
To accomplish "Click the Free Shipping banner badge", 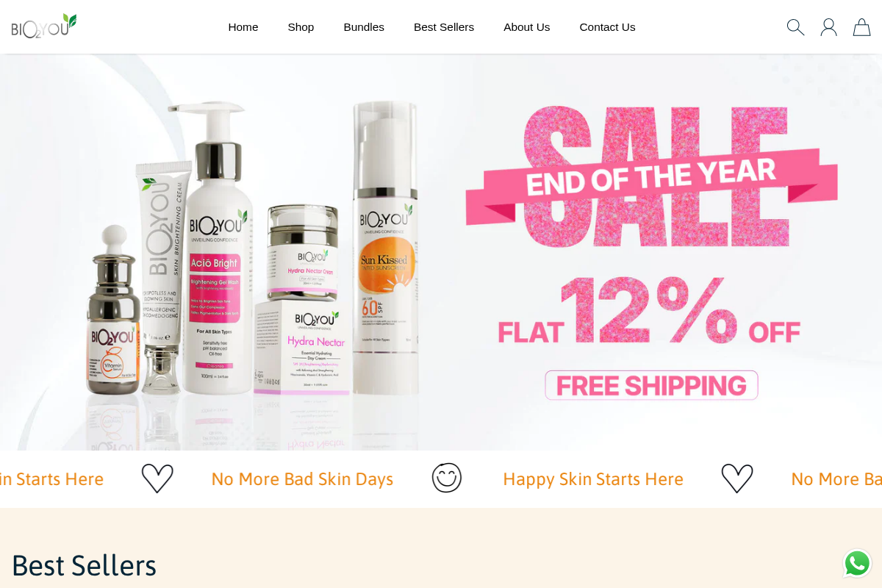I will tap(651, 385).
